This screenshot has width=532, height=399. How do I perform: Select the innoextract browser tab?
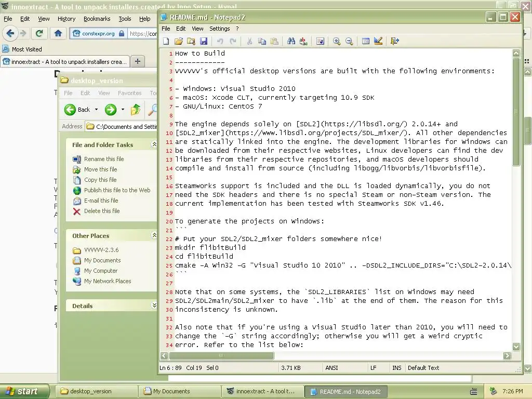[x=65, y=62]
